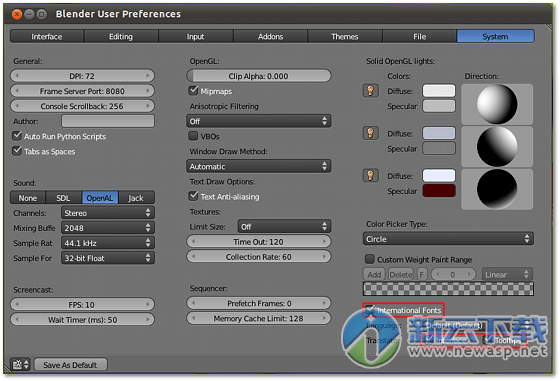Select OpenAL sound device
The width and height of the screenshot is (560, 381).
pyautogui.click(x=100, y=198)
